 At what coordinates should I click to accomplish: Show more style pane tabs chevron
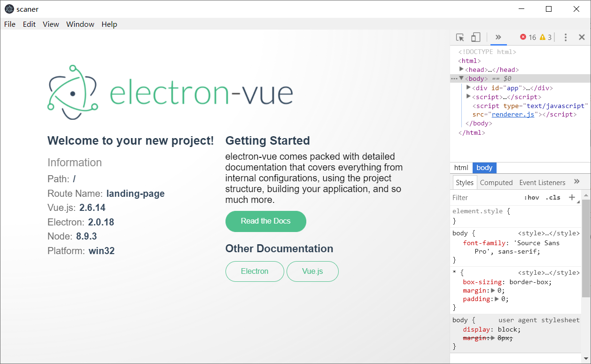coord(577,182)
